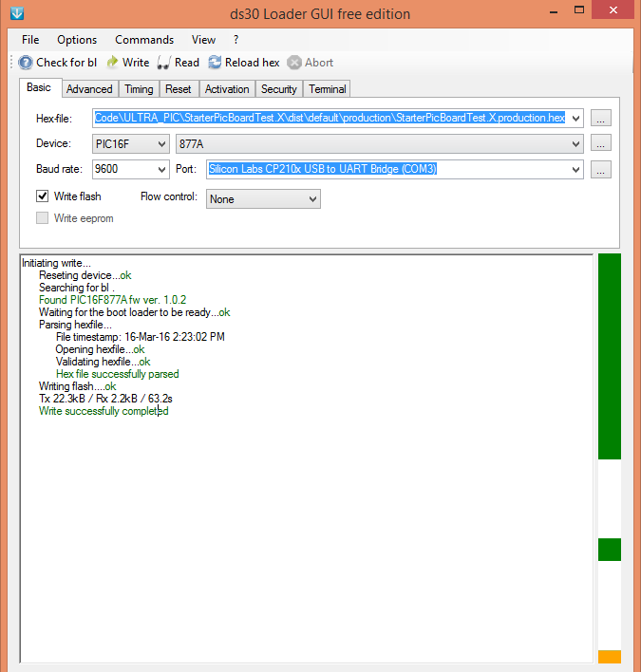
Task: Click the 'Writing flash....ok' log line
Action: [x=78, y=386]
